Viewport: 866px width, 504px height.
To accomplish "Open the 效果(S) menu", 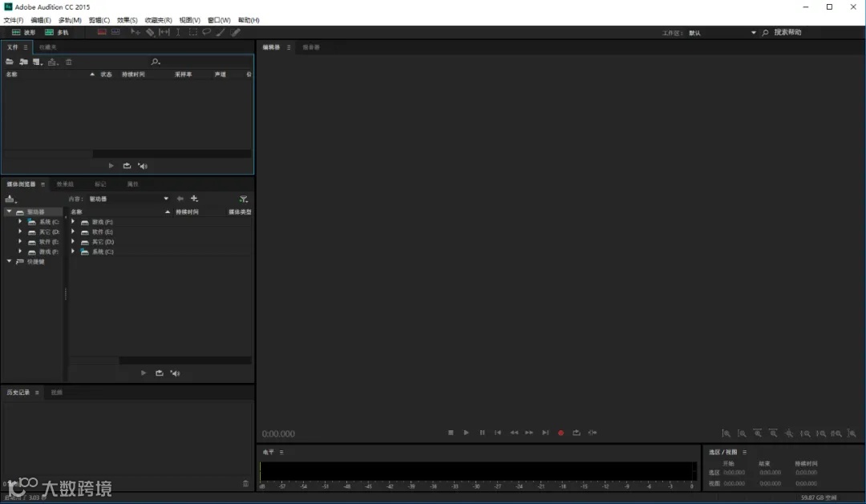I will pos(127,20).
